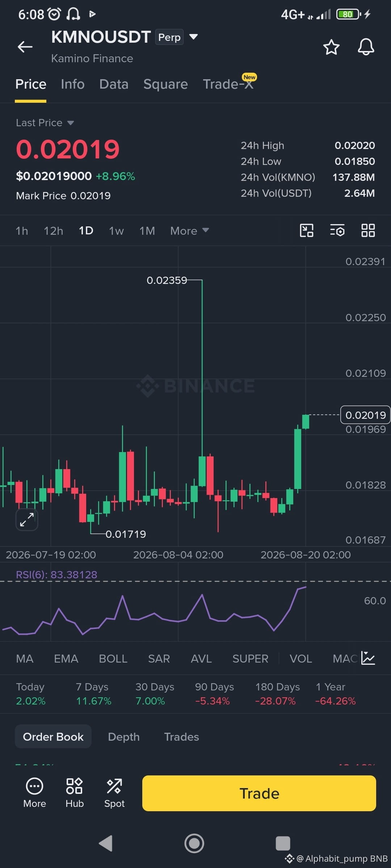The width and height of the screenshot is (391, 868).
Task: Open the Last Price dropdown
Action: [x=45, y=123]
